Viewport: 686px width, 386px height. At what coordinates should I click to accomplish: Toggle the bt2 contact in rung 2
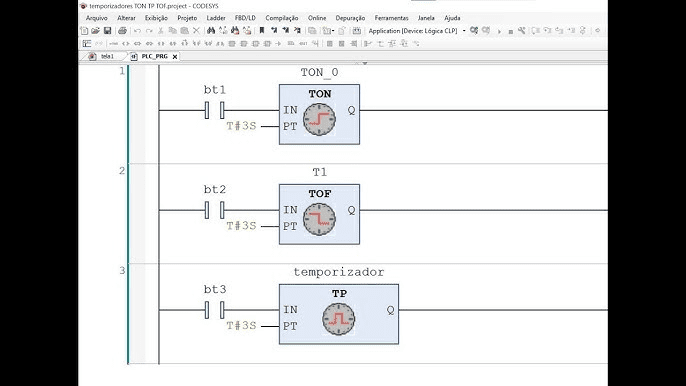click(214, 210)
